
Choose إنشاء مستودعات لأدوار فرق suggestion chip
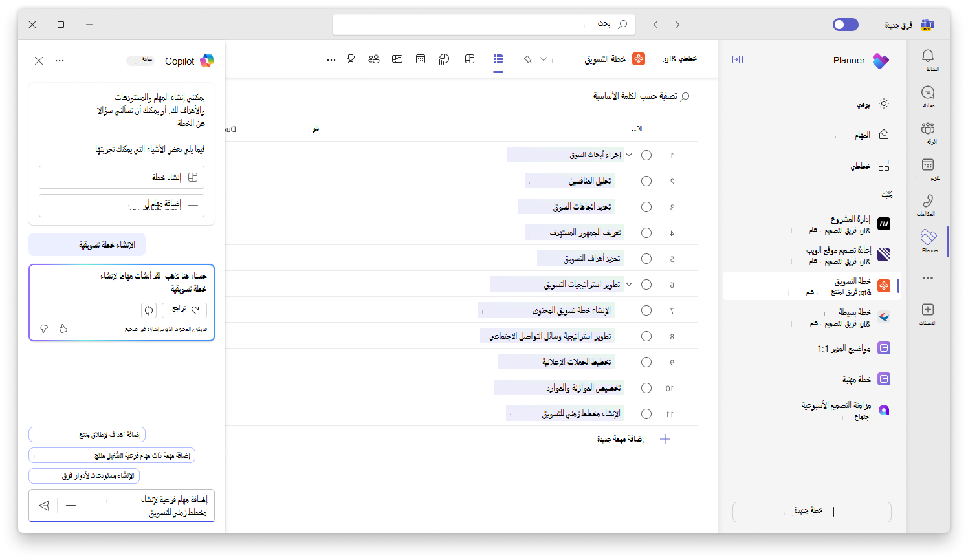[84, 475]
